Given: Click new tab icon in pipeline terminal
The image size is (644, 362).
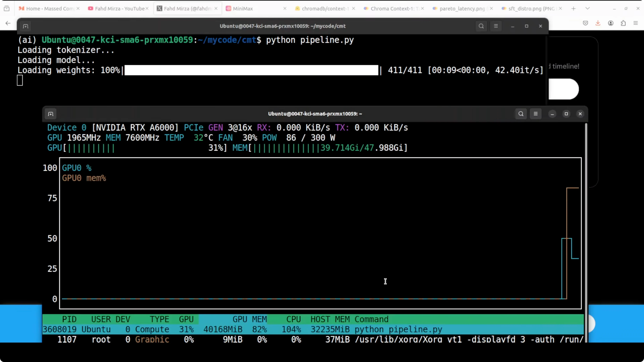Looking at the screenshot, I should (x=26, y=26).
